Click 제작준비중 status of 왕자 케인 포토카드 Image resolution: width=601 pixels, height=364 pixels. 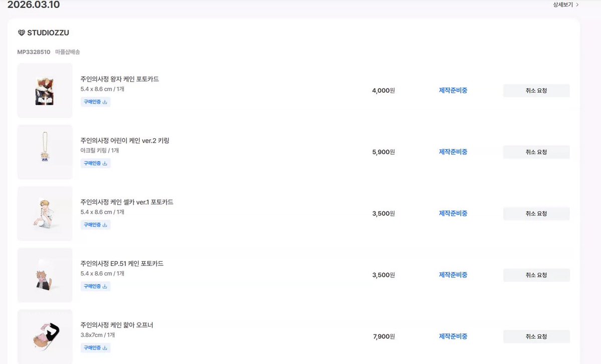pyautogui.click(x=453, y=91)
